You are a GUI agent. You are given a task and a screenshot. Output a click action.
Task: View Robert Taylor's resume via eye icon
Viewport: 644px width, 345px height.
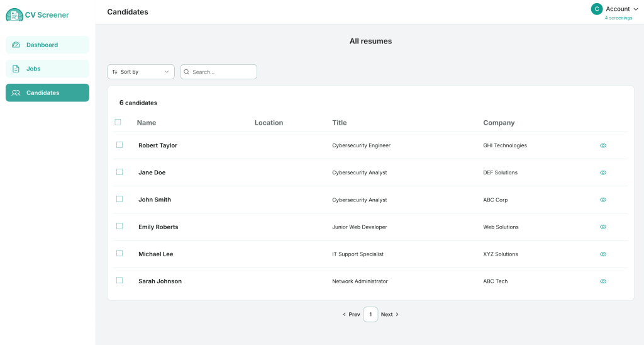602,145
